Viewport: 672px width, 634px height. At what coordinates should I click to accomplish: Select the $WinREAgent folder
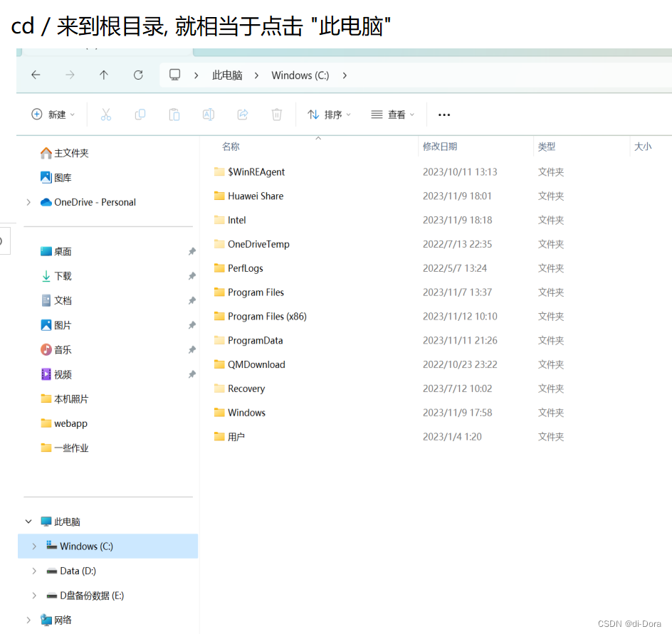pyautogui.click(x=249, y=171)
